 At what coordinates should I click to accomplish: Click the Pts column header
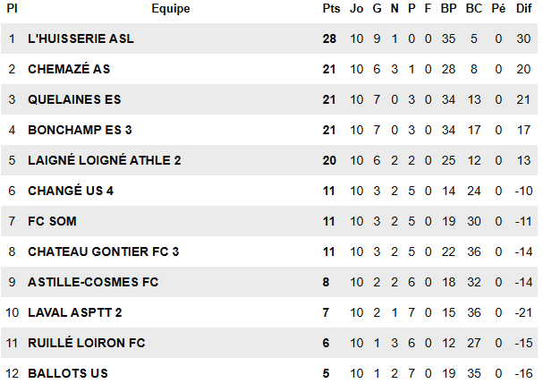330,8
